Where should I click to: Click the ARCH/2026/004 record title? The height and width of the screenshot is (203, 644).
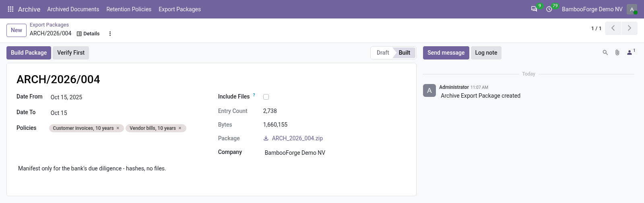tap(58, 79)
